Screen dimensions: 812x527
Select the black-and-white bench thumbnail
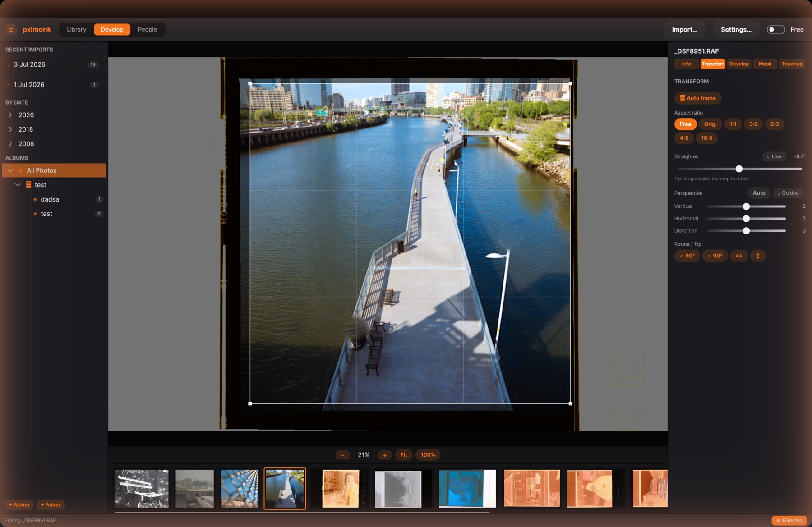(141, 489)
